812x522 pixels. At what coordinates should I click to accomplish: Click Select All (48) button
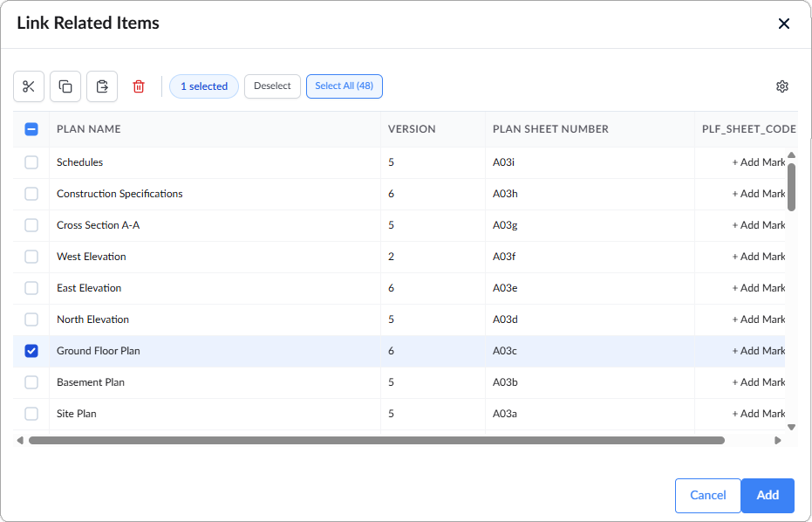pos(345,86)
